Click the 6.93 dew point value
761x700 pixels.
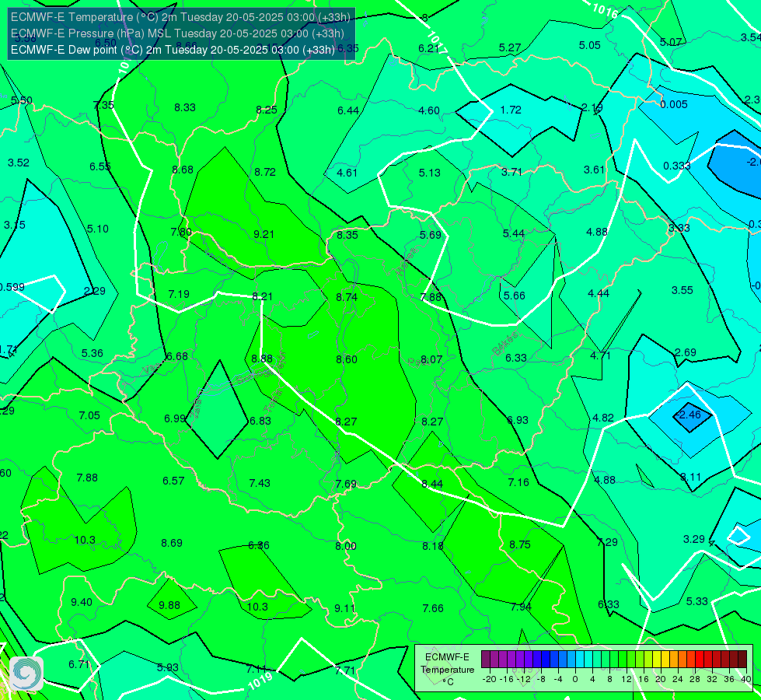518,420
